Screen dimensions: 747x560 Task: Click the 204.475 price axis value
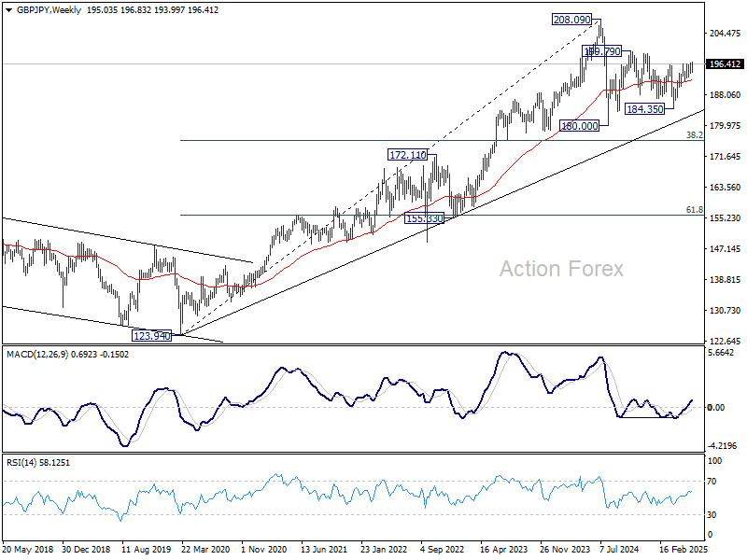(725, 34)
